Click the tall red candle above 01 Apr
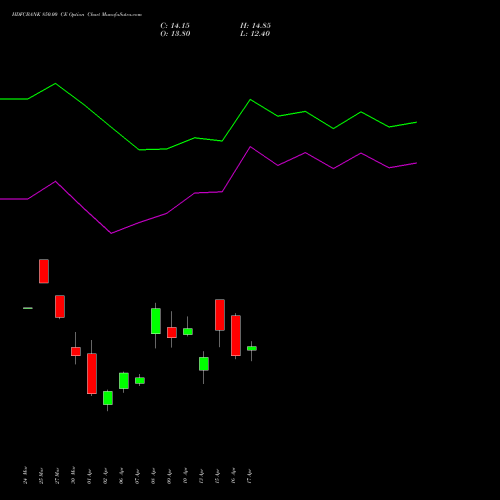Viewport: 500px width, 500px height. coord(92,373)
